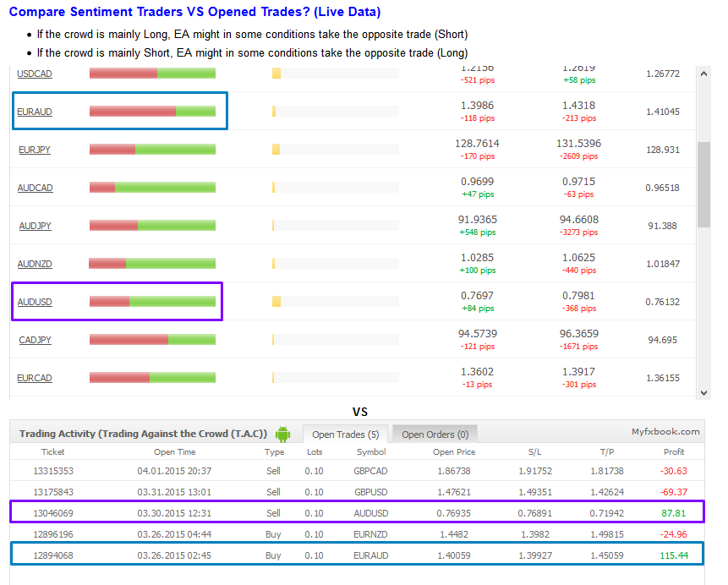728x585 pixels.
Task: Click the Myfxbook.com logo
Action: coord(665,431)
